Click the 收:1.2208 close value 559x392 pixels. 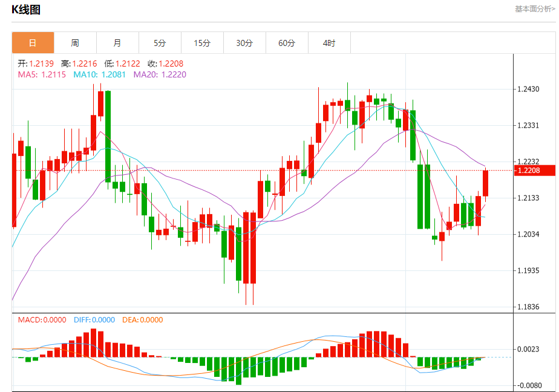click(166, 64)
